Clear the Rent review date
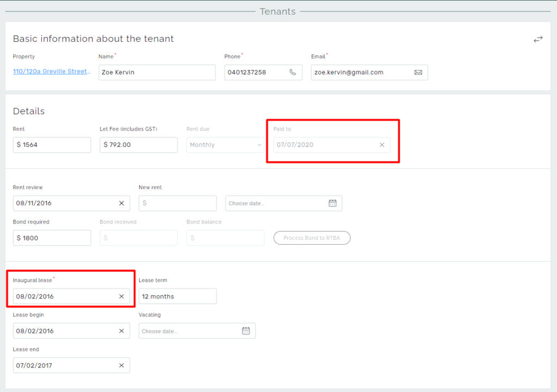 coord(121,203)
